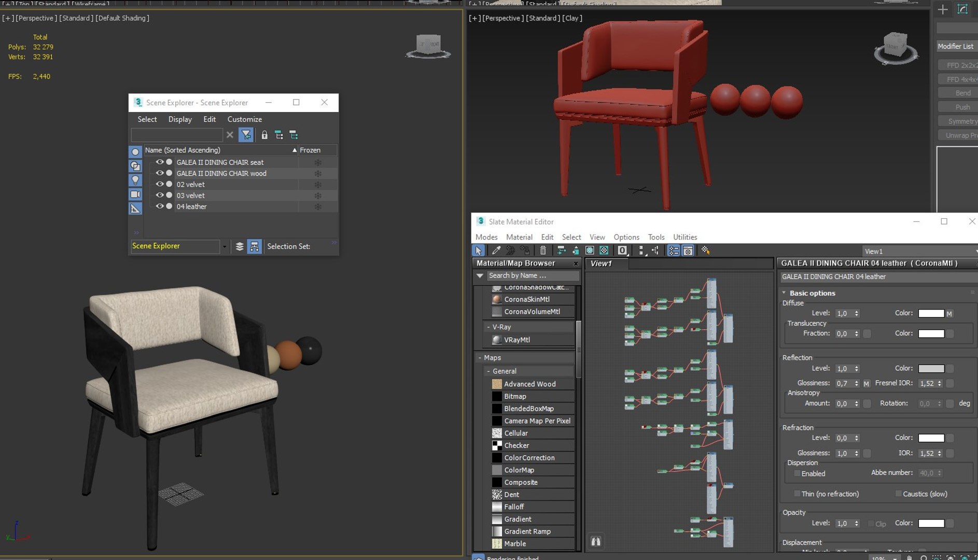
Task: Click the FFD 2x2x2 modifier button
Action: point(958,65)
